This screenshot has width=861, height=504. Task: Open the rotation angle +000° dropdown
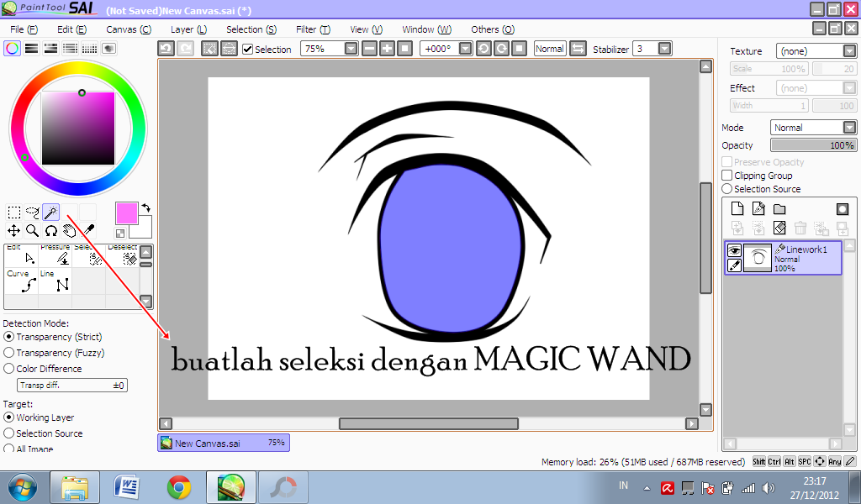(465, 49)
